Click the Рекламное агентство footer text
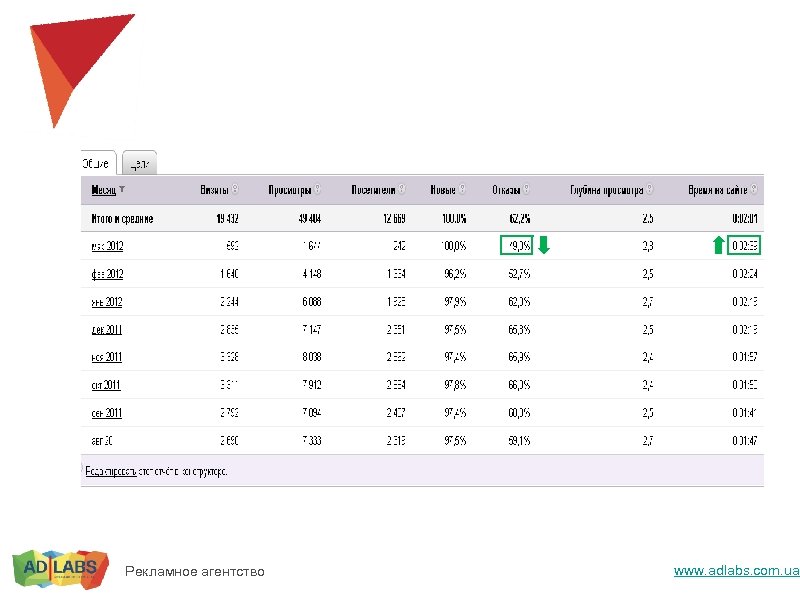Screen dimensions: 800x600 point(195,571)
